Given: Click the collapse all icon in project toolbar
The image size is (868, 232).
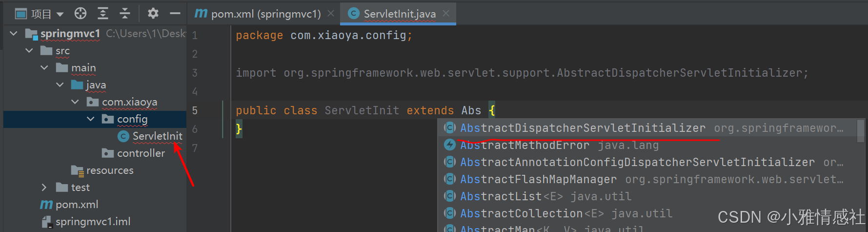Looking at the screenshot, I should (x=125, y=14).
